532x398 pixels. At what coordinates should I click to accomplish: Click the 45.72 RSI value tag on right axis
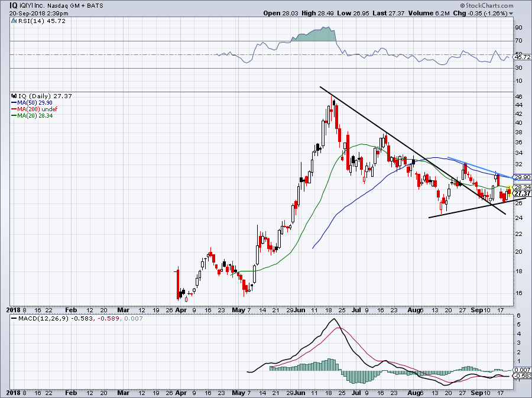click(523, 57)
